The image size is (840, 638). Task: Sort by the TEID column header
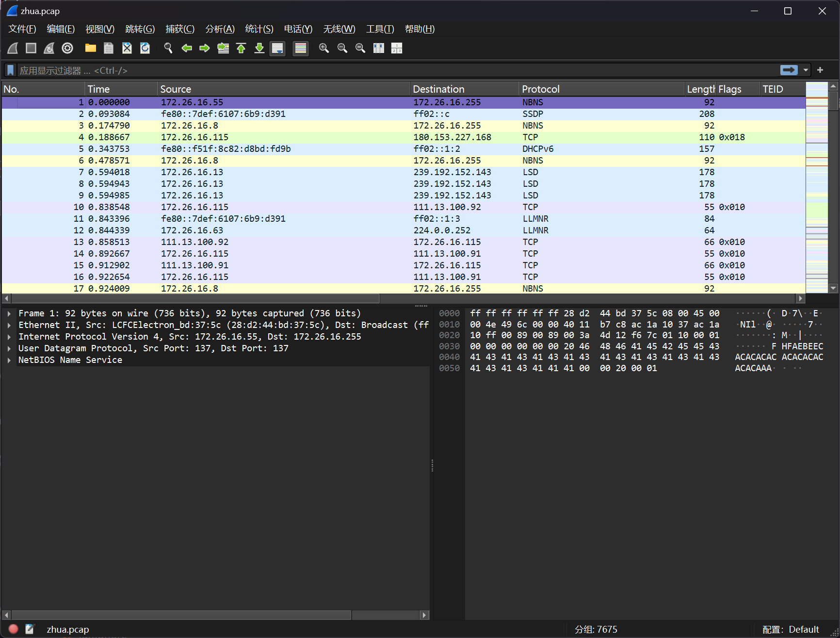pyautogui.click(x=782, y=89)
